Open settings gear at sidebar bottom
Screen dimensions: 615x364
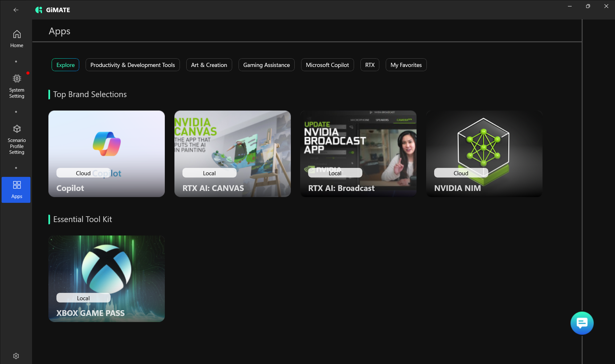pos(16,356)
